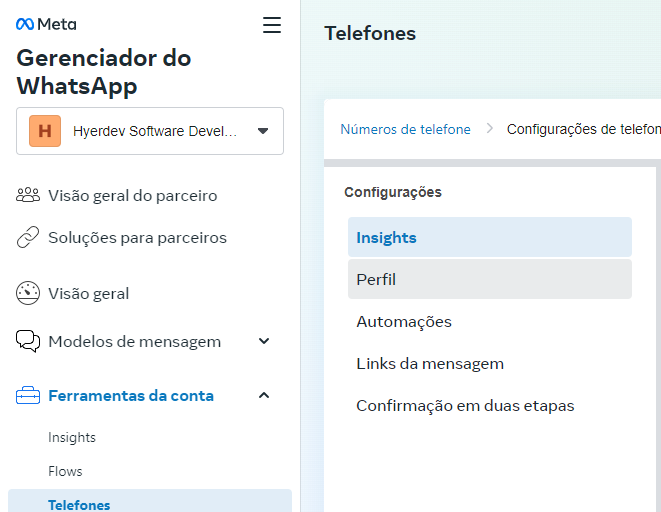This screenshot has height=512, width=661.
Task: Open Flows in the sidebar
Action: [x=65, y=471]
